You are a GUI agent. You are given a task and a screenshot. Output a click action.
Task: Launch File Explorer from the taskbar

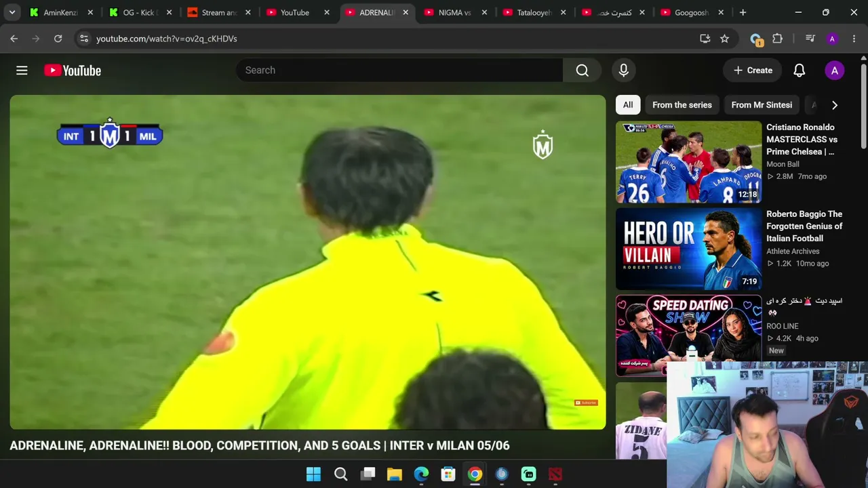pyautogui.click(x=395, y=474)
